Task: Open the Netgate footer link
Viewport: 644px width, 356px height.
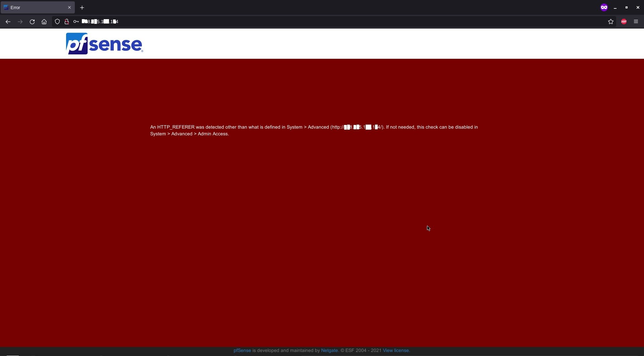Action: point(329,351)
